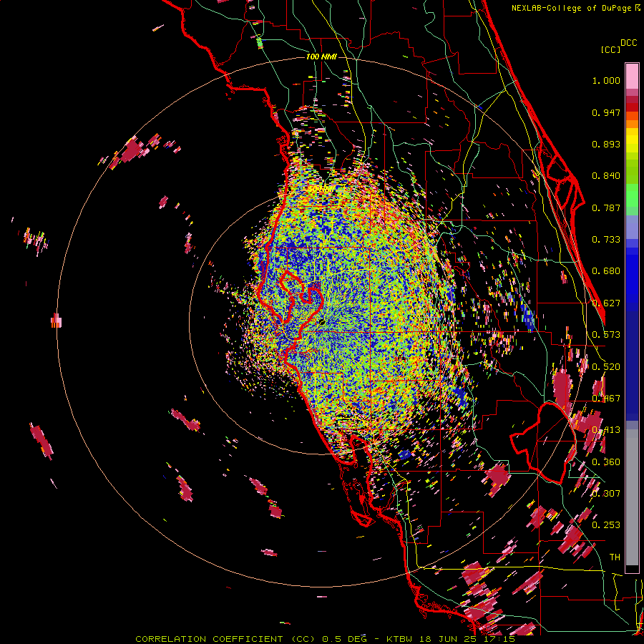Click the 0.307 color scale value

point(606,494)
